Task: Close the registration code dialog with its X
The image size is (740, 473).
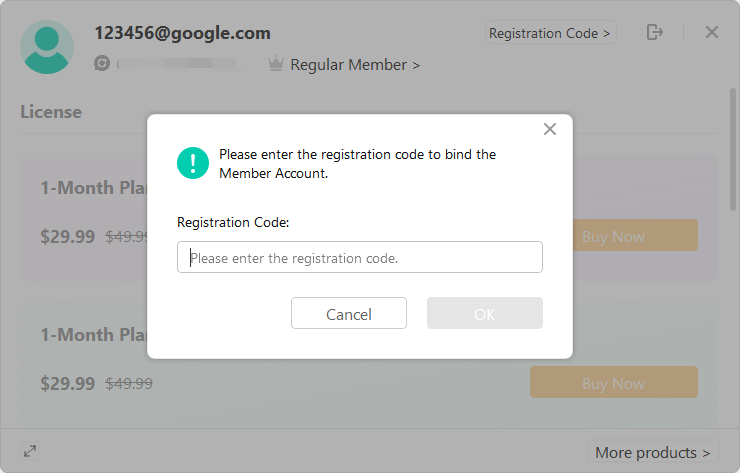Action: 549,129
